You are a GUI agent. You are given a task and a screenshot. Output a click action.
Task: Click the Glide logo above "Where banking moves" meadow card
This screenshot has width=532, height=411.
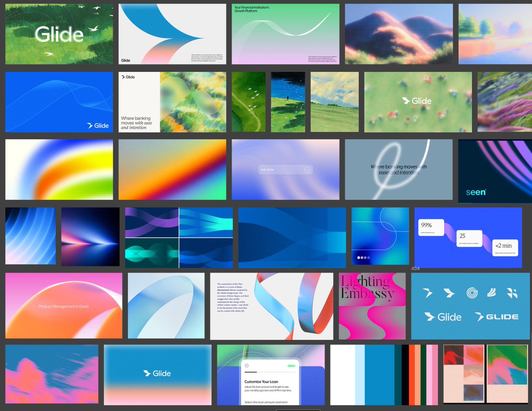coord(128,77)
